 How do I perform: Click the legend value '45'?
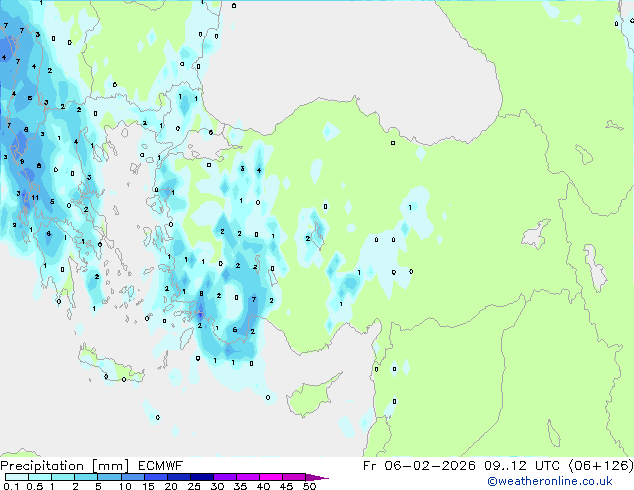pos(286,486)
